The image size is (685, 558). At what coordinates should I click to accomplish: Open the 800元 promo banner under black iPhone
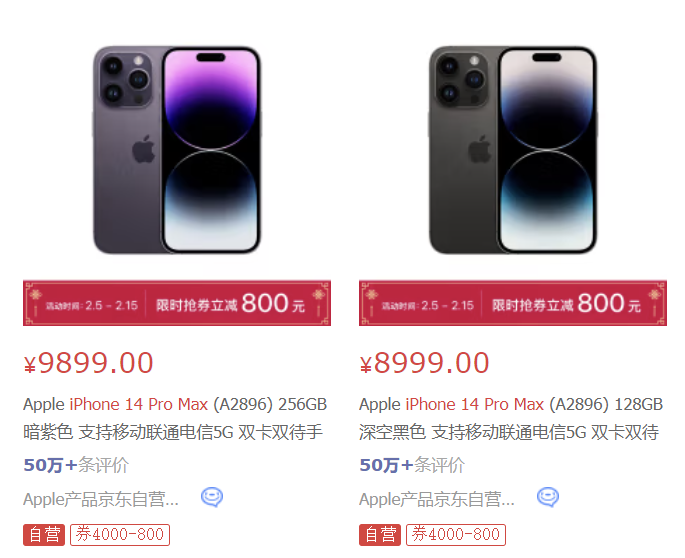(513, 303)
